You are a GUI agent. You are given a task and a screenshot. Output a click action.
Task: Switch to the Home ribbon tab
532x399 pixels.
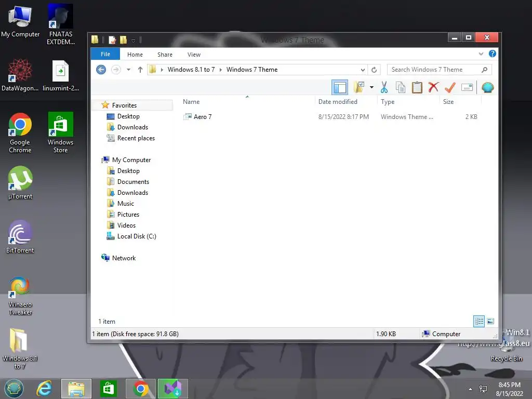tap(135, 55)
